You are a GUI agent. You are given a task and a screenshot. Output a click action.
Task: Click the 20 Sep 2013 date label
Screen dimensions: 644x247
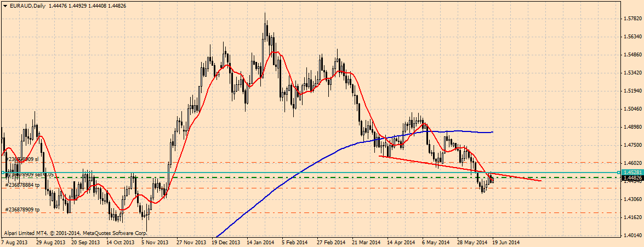(86, 243)
